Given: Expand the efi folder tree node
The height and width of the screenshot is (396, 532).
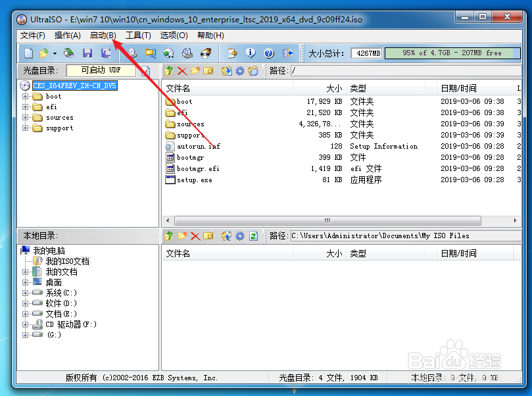Looking at the screenshot, I should (x=26, y=107).
